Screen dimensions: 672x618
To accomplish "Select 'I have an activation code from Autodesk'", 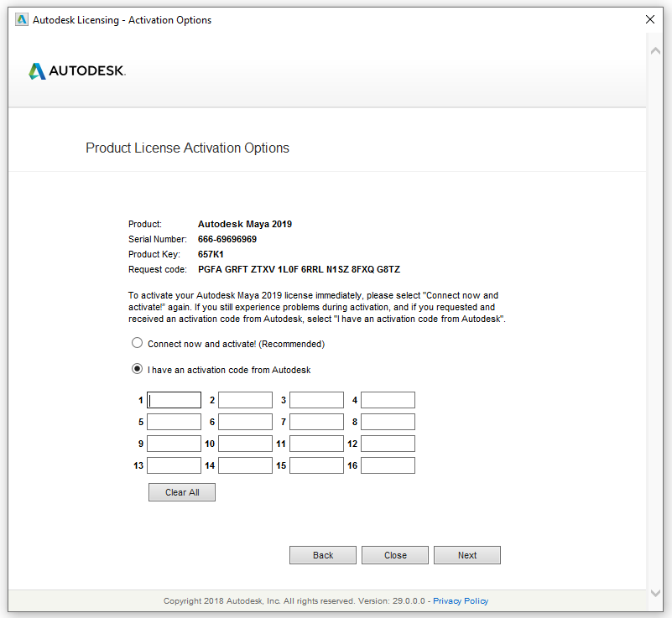I will coord(137,368).
